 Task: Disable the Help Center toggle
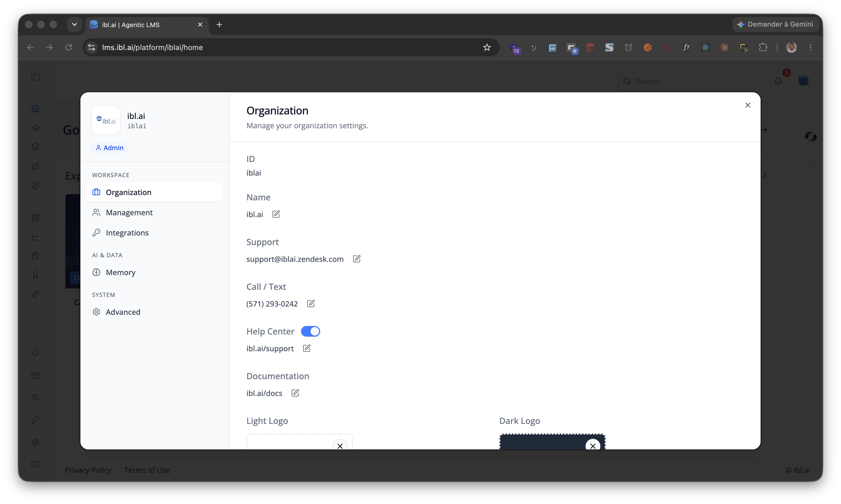tap(310, 332)
